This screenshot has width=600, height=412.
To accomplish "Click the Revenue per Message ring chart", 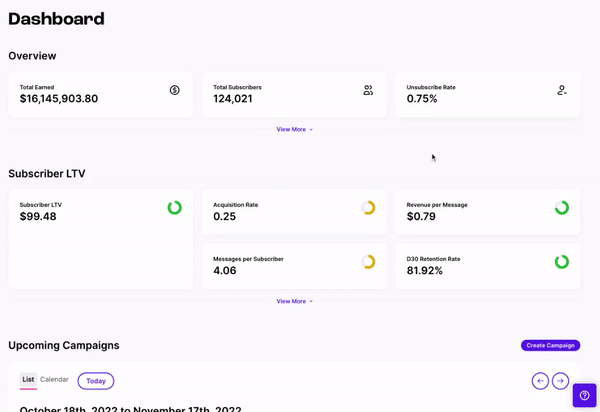I will point(562,208).
